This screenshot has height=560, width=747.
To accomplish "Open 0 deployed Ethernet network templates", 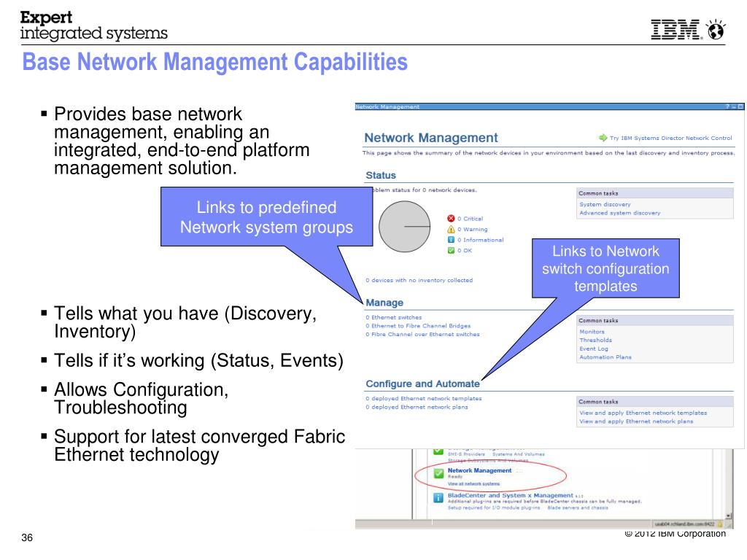I will coord(424,399).
